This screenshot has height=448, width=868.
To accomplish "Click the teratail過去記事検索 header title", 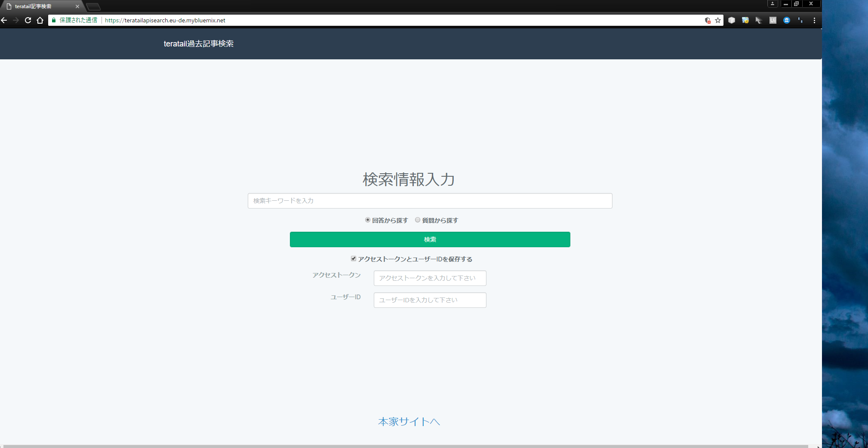I will click(x=199, y=44).
